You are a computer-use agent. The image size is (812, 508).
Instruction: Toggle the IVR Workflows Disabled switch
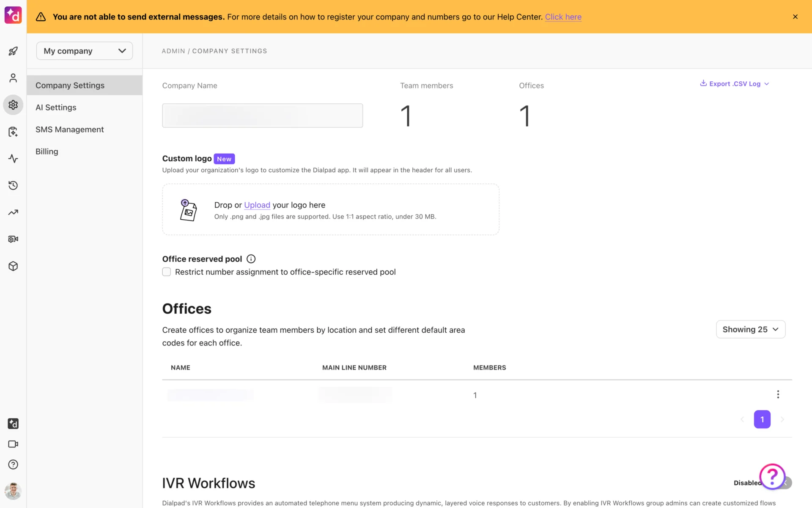click(x=787, y=483)
